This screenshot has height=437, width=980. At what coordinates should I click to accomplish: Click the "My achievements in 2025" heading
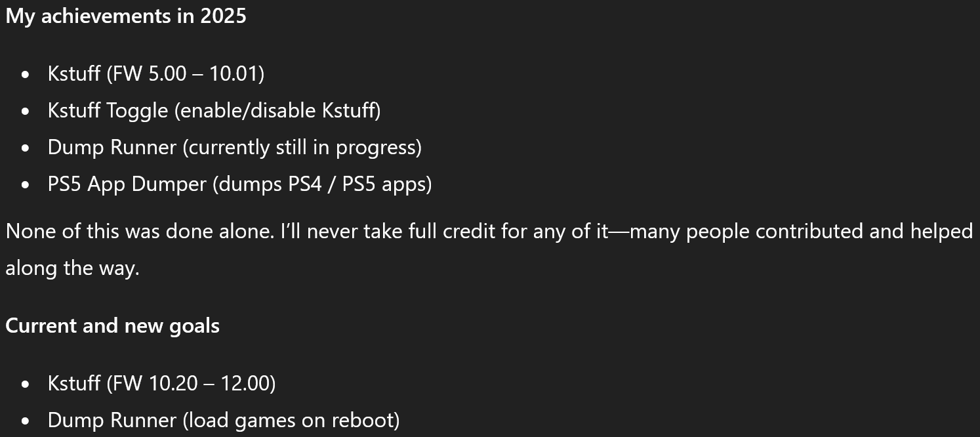point(126,16)
